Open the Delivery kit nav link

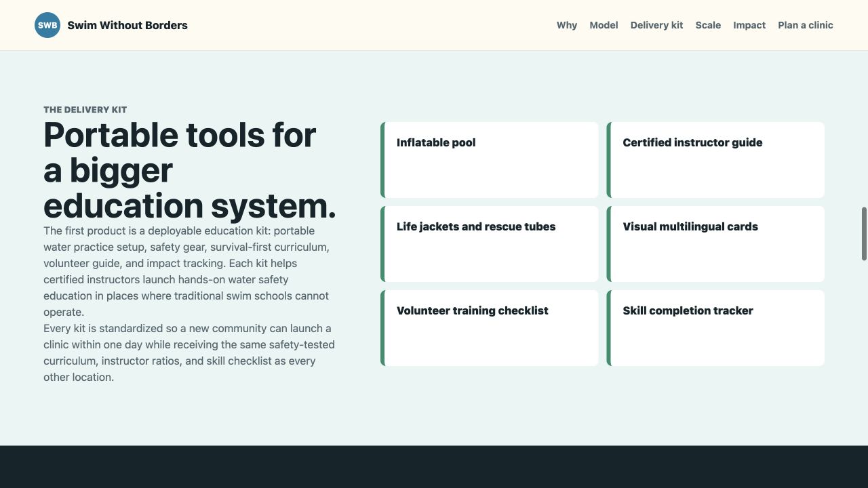[656, 25]
